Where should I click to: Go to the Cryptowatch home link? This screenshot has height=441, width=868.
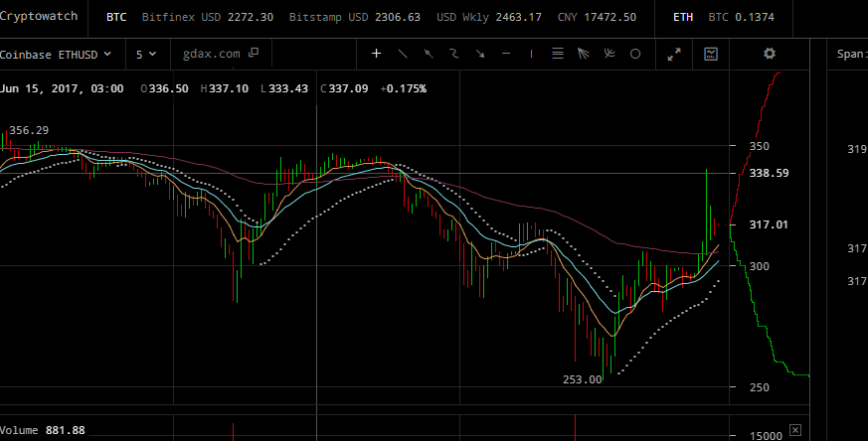(x=39, y=16)
